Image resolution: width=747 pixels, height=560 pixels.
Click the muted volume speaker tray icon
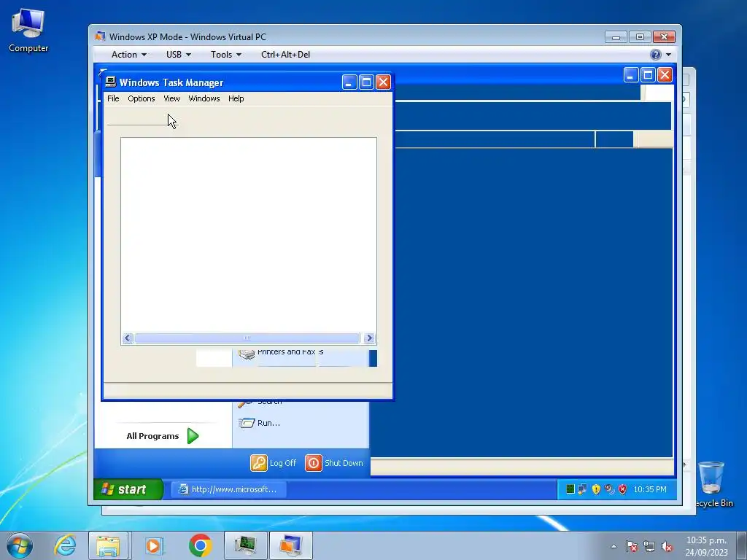667,547
